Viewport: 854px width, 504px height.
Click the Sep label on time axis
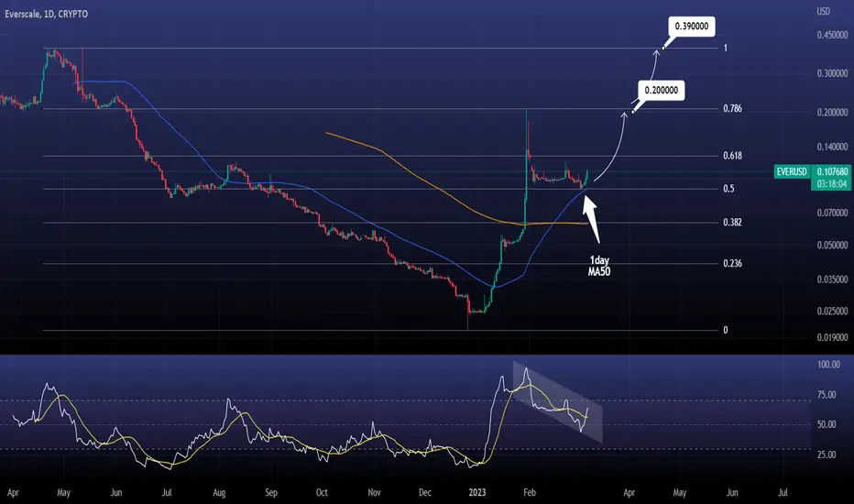point(270,493)
